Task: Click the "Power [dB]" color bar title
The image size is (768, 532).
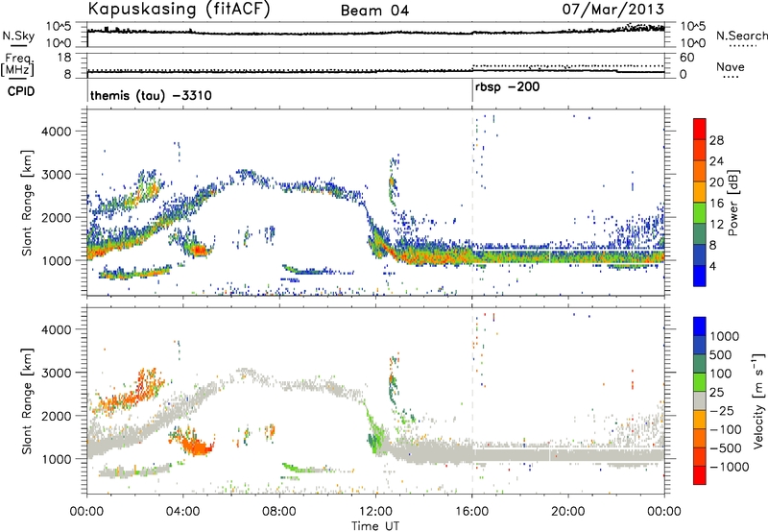Action: coord(732,203)
